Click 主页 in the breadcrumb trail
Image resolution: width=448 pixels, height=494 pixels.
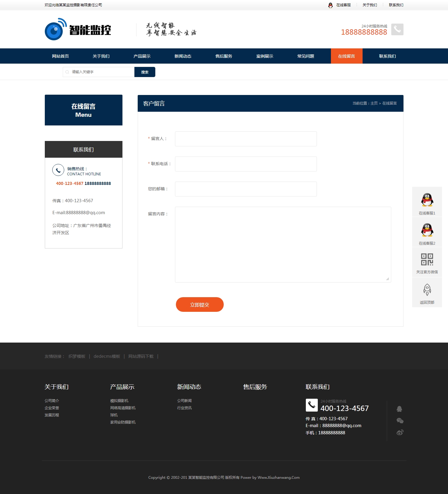[374, 103]
